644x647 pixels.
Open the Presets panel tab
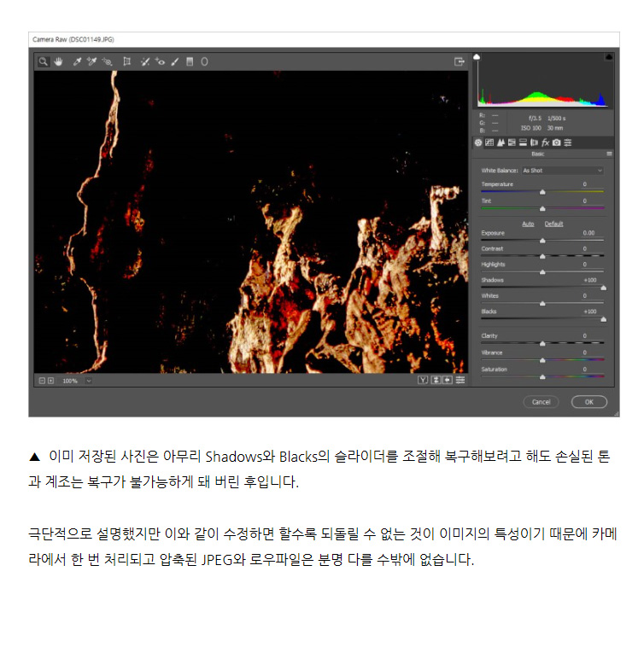coord(568,143)
